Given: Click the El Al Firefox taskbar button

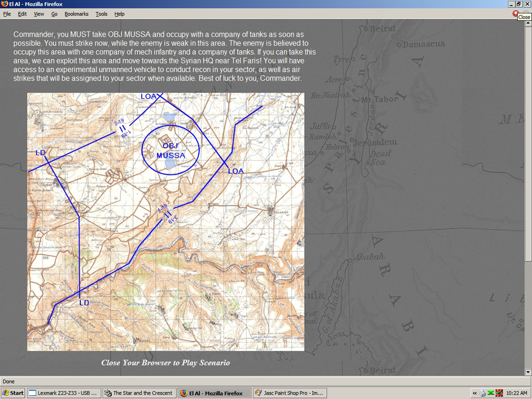Looking at the screenshot, I should (x=215, y=393).
